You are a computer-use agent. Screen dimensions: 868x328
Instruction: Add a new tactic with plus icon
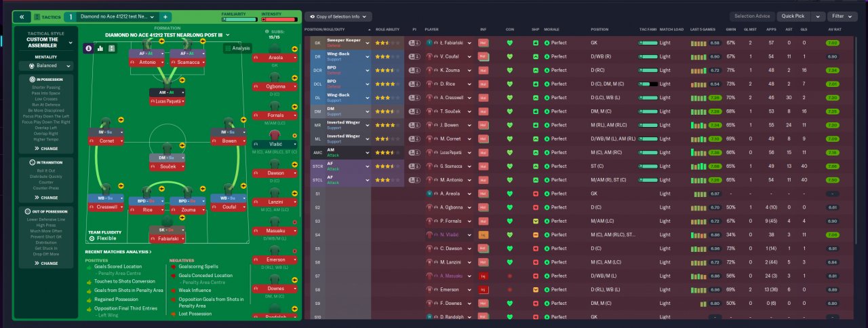click(165, 16)
